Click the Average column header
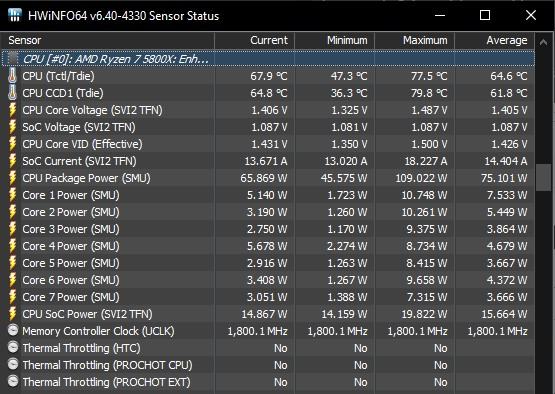This screenshot has height=394, width=555. coord(494,40)
